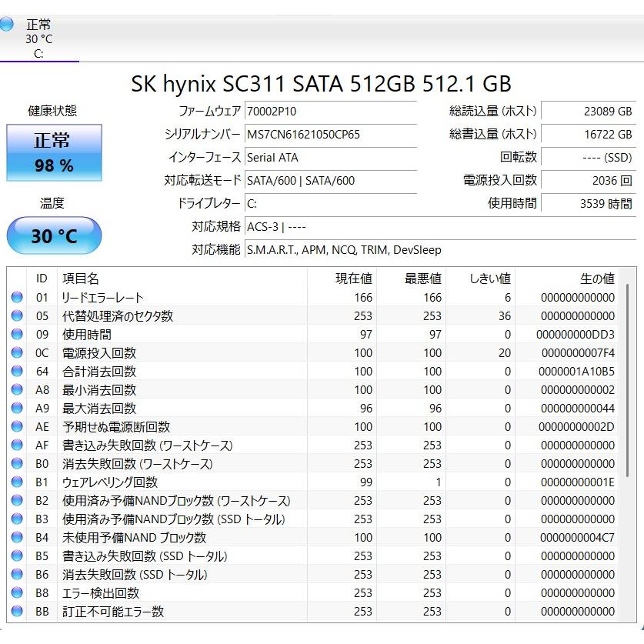Click the status orb of row B5

point(17,556)
